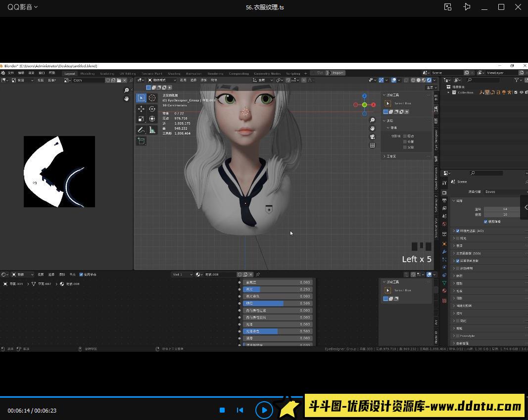
Task: Toggle Collection exclude checkbox in outliner
Action: pyautogui.click(x=516, y=92)
